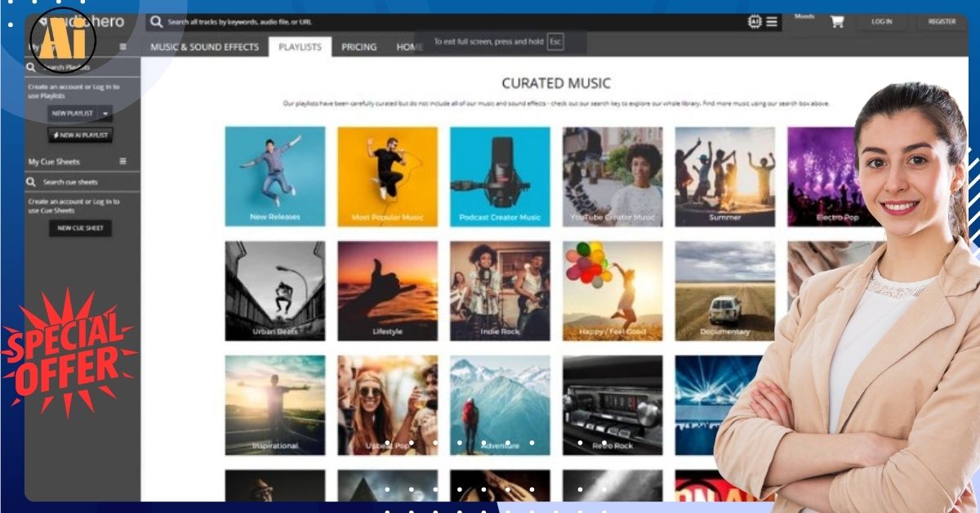
Task: Click the CURATED MUSIC heading
Action: (556, 83)
